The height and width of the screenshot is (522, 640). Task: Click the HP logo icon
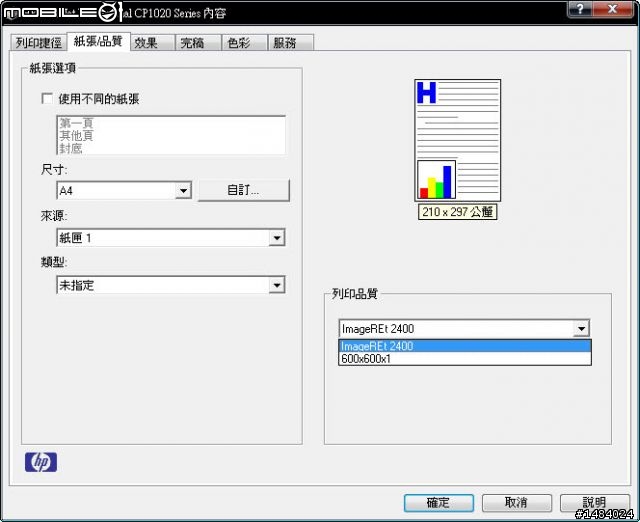click(41, 462)
